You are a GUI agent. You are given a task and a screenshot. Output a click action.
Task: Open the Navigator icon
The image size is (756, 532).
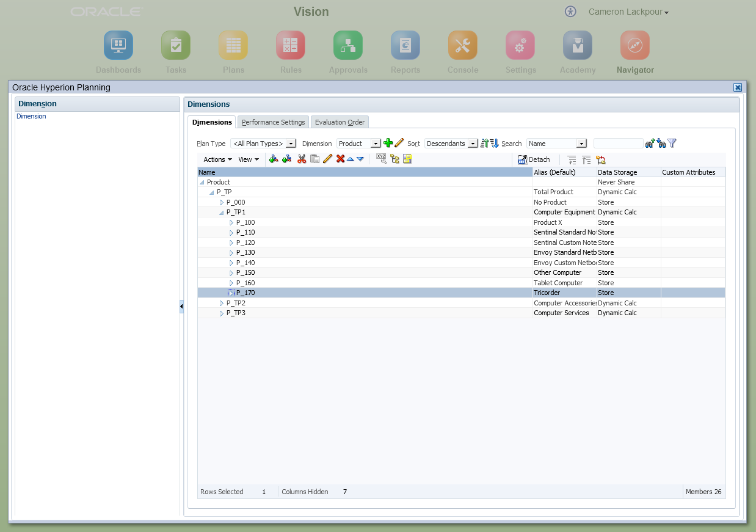pos(635,45)
